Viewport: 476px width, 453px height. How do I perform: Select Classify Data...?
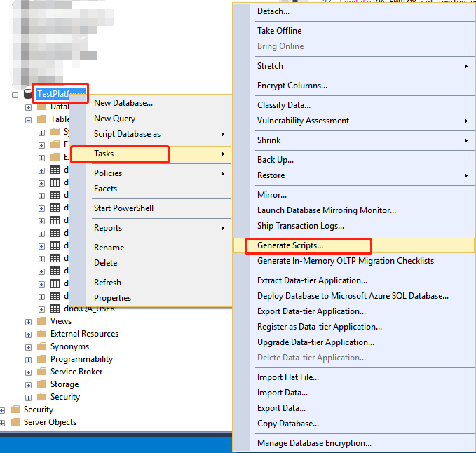[x=353, y=105]
